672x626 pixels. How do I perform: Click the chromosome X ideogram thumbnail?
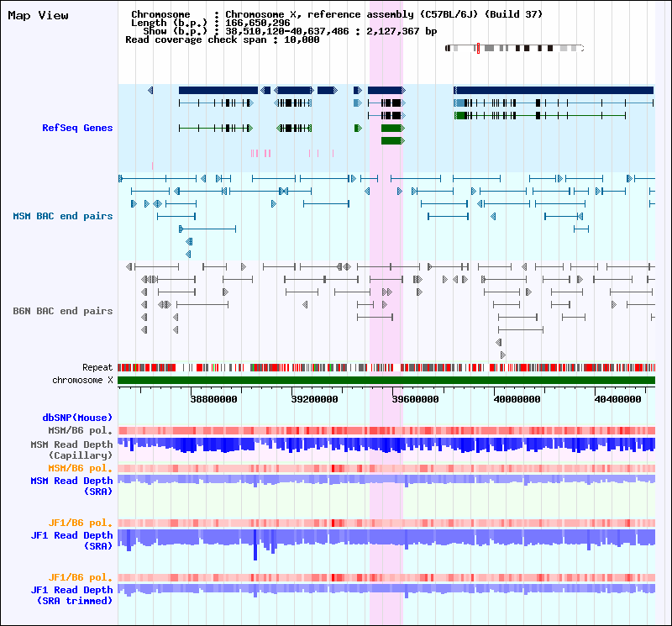(x=515, y=48)
